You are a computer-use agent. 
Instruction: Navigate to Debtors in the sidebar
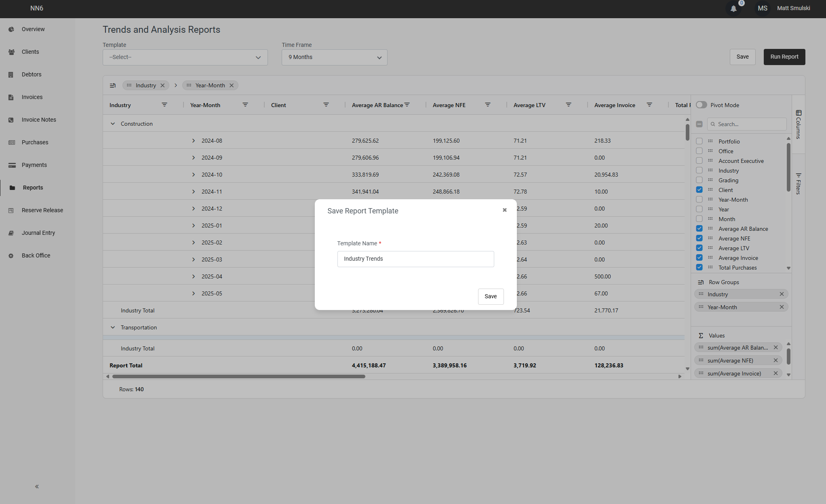click(31, 74)
